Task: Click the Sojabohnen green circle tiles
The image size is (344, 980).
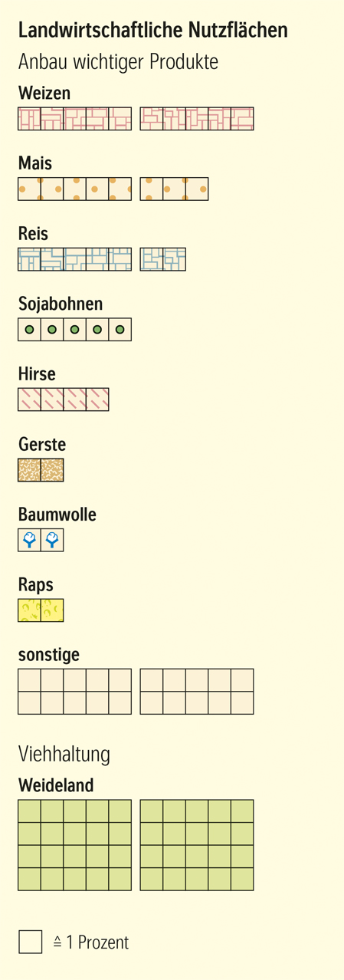Action: click(x=74, y=329)
